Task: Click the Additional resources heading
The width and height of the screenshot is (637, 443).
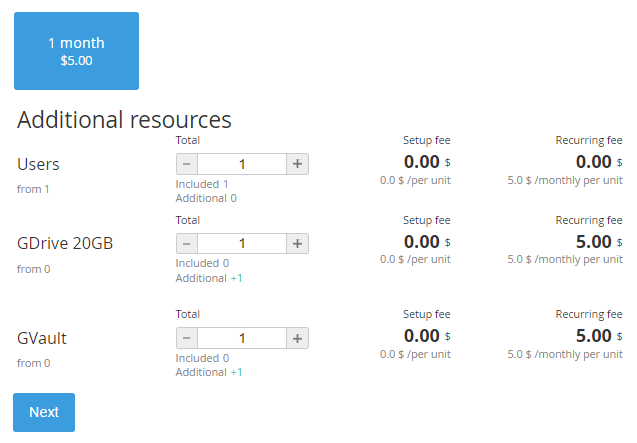Action: click(x=124, y=120)
